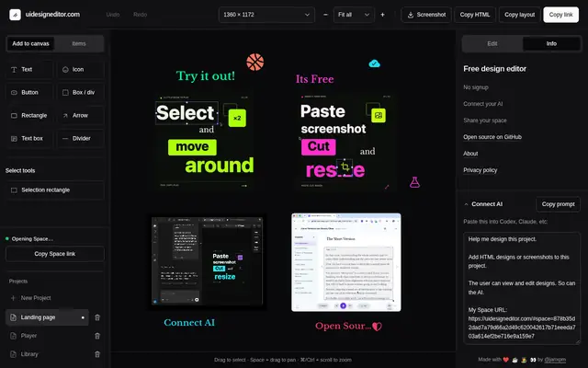Select the pink flask icon on canvas
588x368 pixels.
(414, 182)
